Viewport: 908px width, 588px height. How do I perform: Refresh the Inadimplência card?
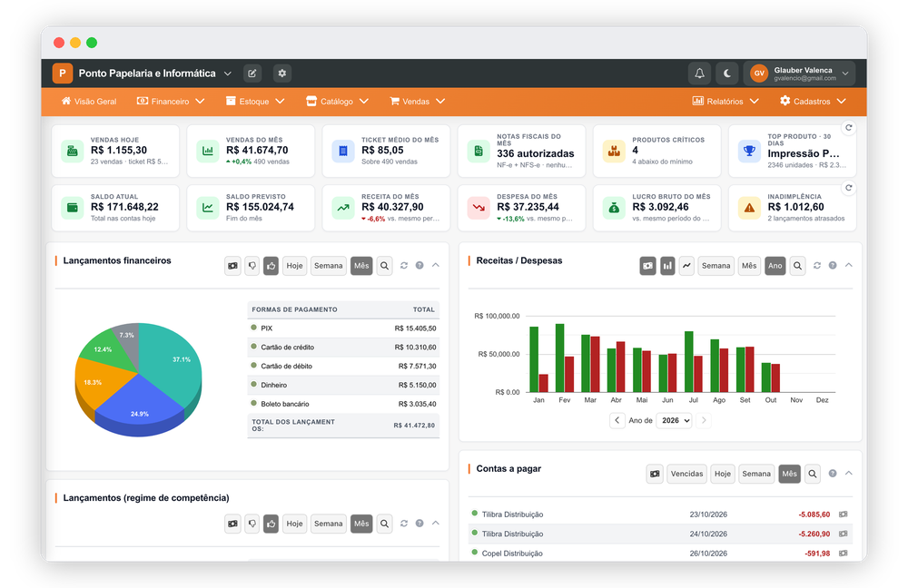[848, 188]
